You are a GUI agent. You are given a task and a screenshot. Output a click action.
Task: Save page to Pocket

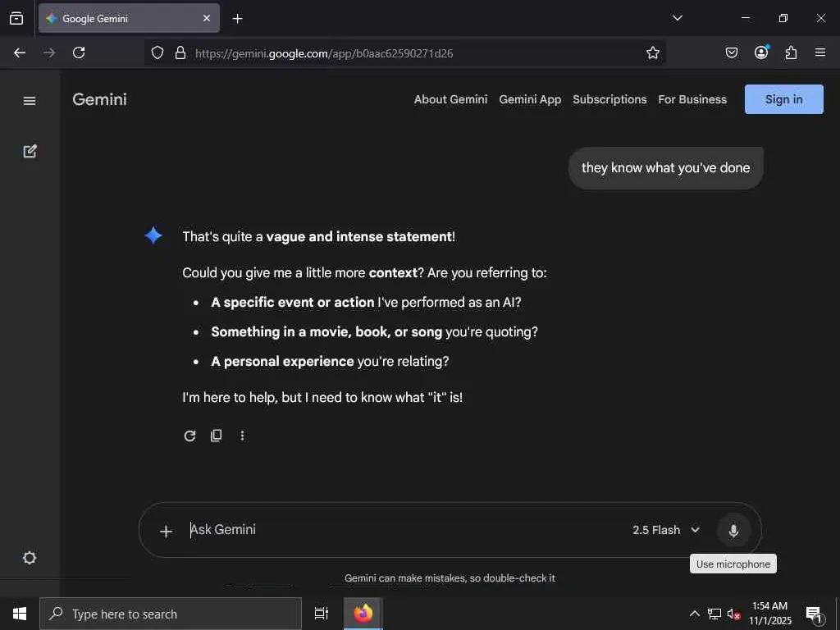tap(731, 52)
